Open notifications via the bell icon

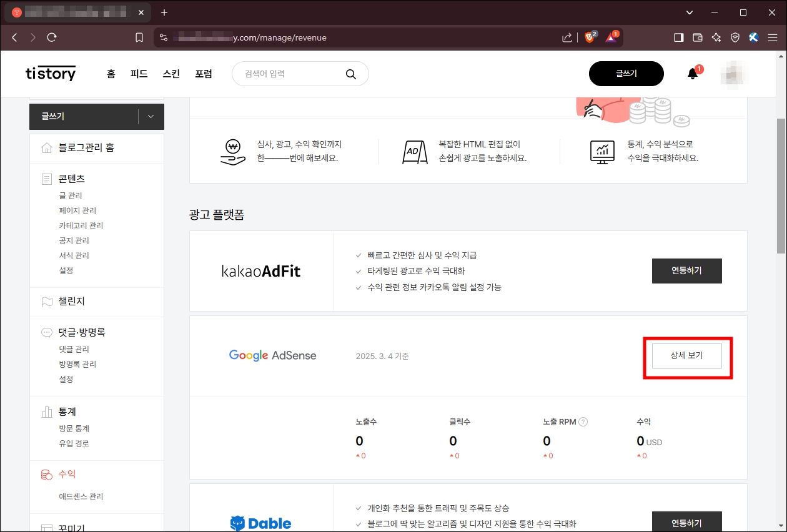[691, 73]
